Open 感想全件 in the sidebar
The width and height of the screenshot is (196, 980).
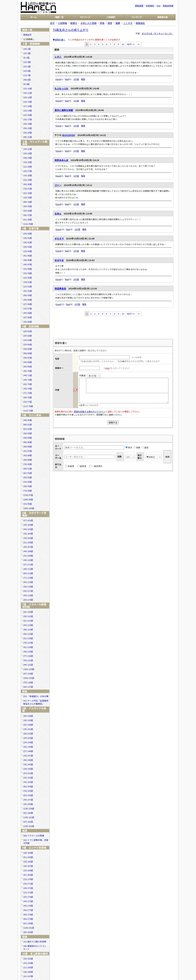(x=27, y=35)
